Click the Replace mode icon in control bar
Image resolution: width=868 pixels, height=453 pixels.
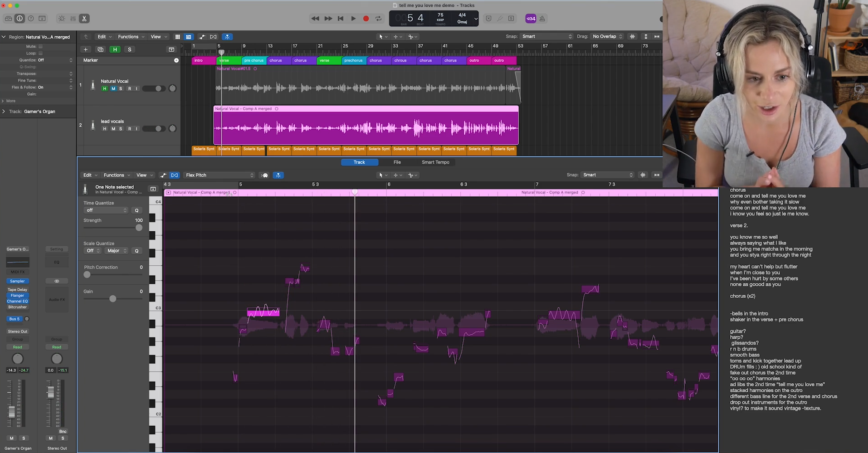click(x=488, y=19)
